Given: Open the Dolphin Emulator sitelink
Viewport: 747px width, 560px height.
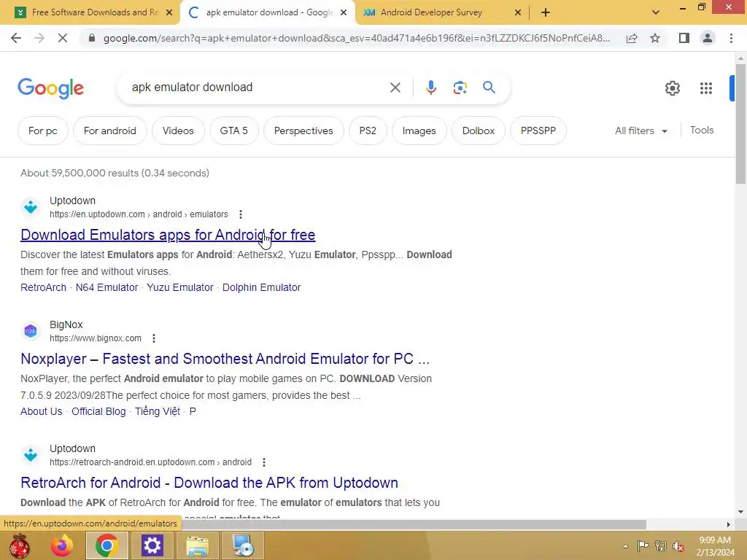Looking at the screenshot, I should pos(262,287).
